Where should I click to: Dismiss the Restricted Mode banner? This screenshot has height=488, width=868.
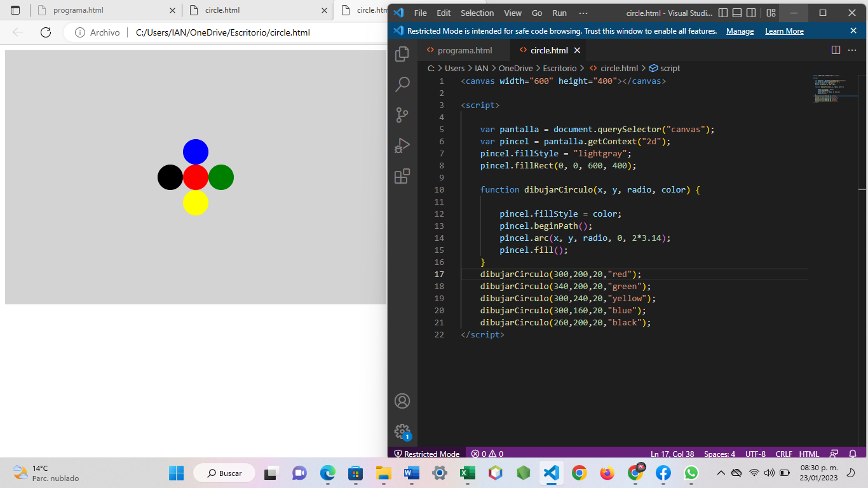pos(853,30)
